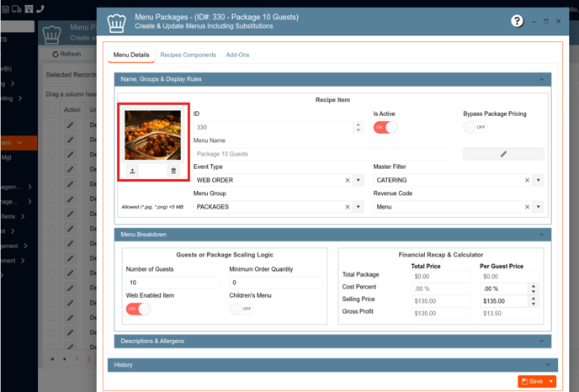Image resolution: width=579 pixels, height=392 pixels.
Task: Enable Bypass Package Pricing toggle
Action: coord(475,127)
